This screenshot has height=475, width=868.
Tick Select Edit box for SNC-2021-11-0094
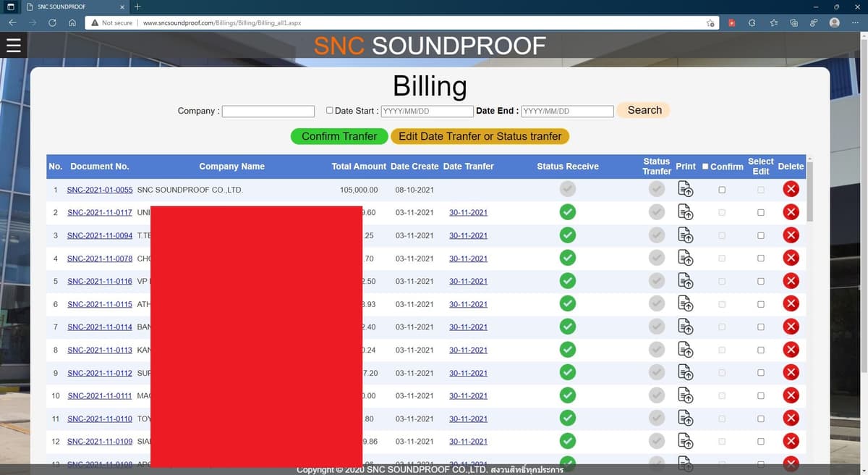[x=760, y=235]
